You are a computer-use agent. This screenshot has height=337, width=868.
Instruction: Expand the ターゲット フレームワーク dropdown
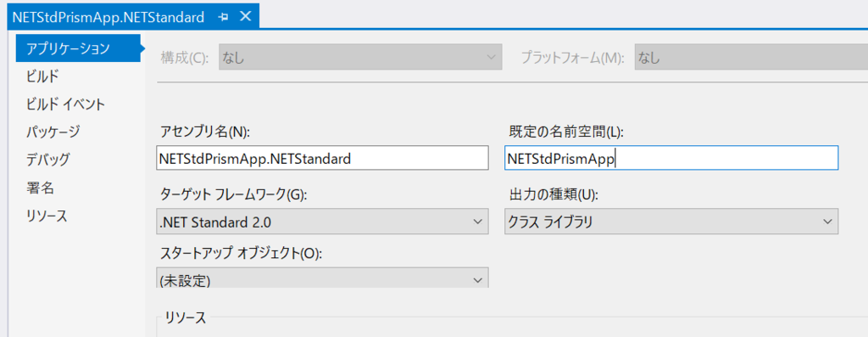tap(323, 222)
